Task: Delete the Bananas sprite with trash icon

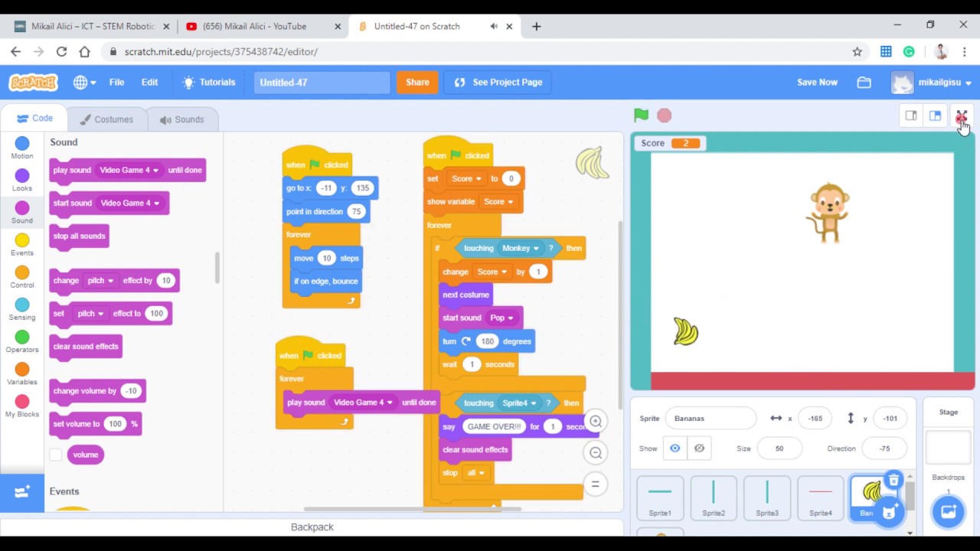Action: click(x=893, y=481)
